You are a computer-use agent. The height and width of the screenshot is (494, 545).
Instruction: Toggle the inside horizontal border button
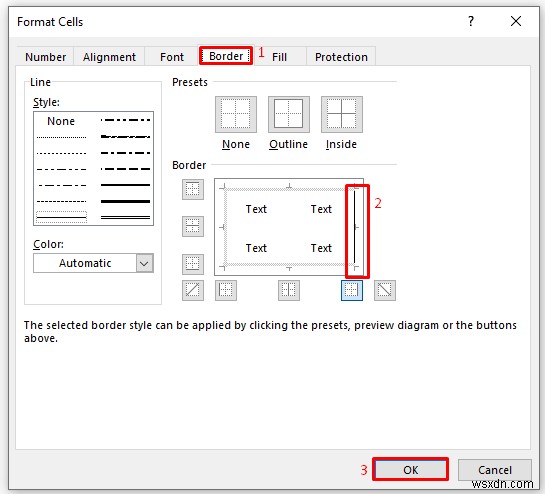(193, 226)
